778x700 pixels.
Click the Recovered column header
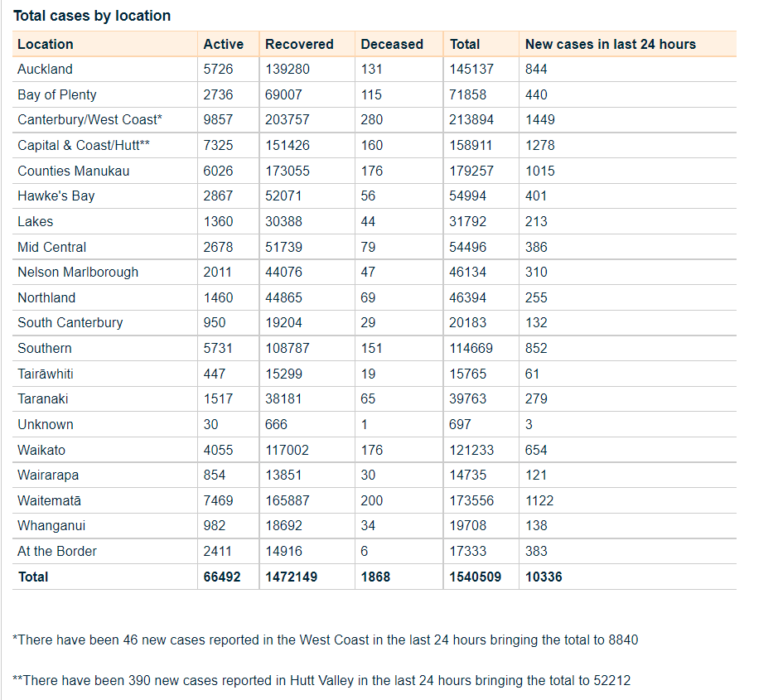pos(299,45)
